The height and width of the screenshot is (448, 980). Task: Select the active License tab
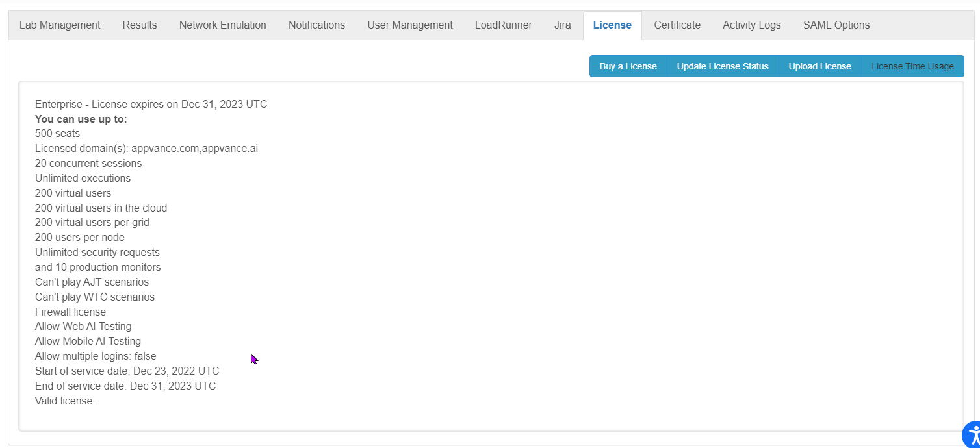coord(612,25)
